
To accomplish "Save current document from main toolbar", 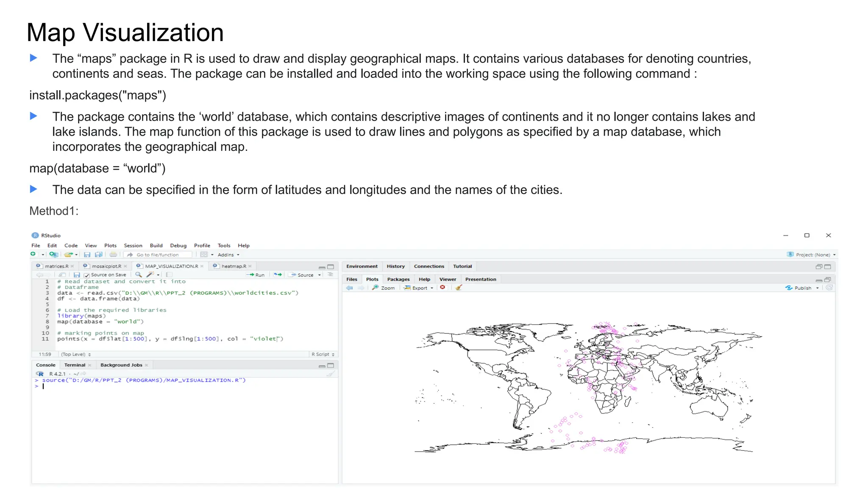I will click(87, 255).
